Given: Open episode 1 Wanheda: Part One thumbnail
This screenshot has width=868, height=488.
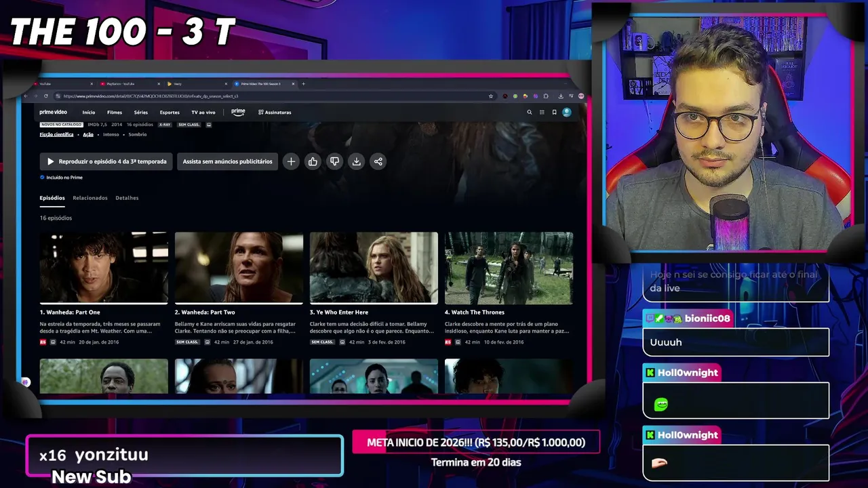Looking at the screenshot, I should (104, 268).
